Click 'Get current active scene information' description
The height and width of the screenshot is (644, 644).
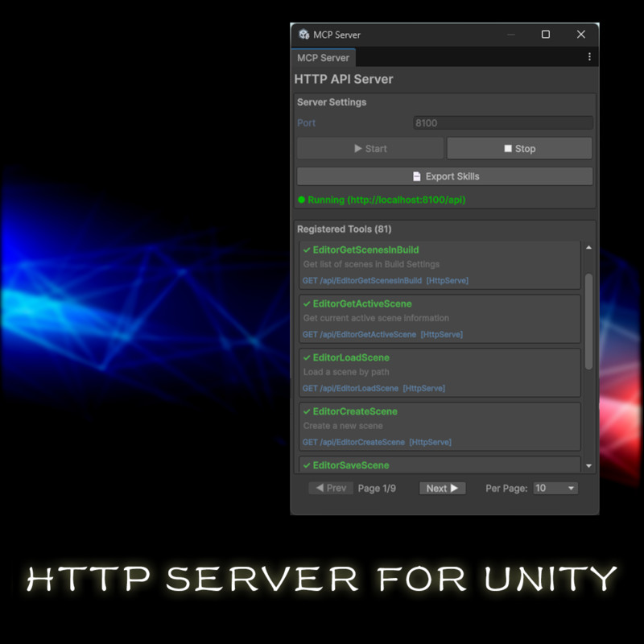tap(376, 318)
